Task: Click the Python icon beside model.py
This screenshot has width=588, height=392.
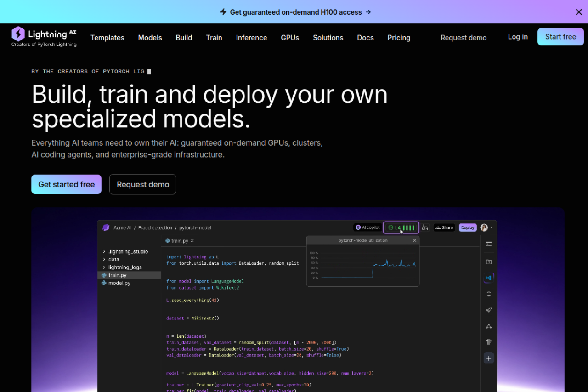Action: point(104,283)
